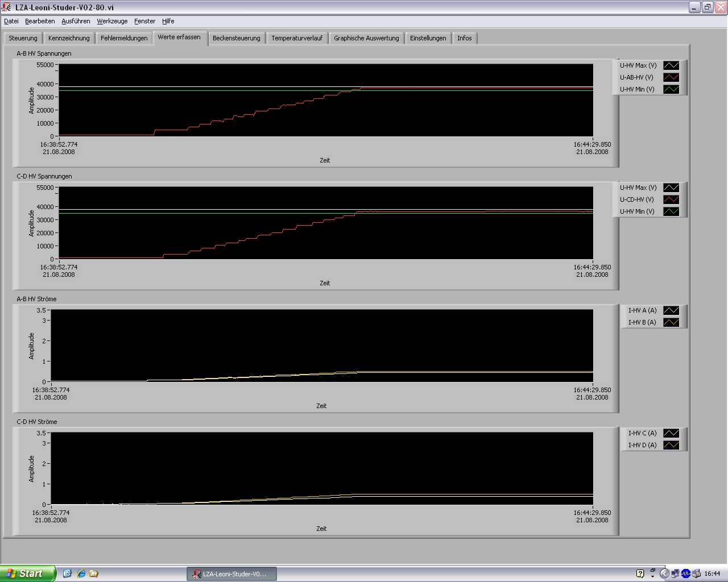Go to the Beckensteuerung tab

(237, 38)
